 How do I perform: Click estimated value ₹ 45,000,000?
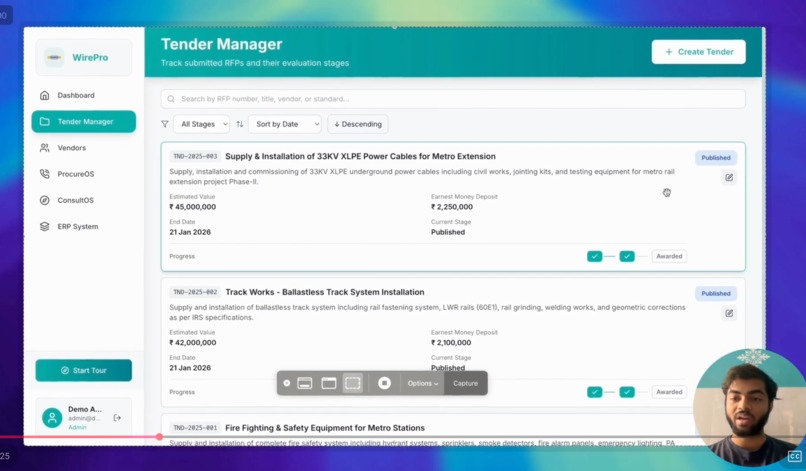[x=193, y=207]
